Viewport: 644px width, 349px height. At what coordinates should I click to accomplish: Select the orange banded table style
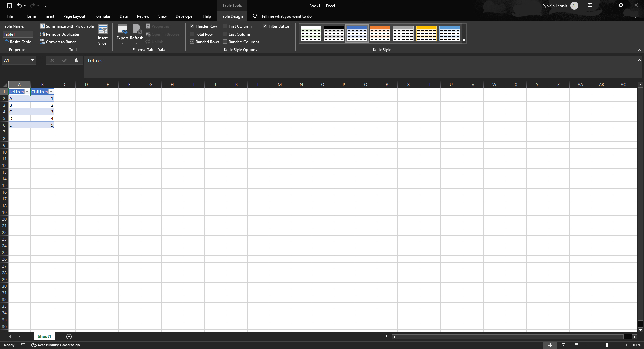tap(380, 34)
